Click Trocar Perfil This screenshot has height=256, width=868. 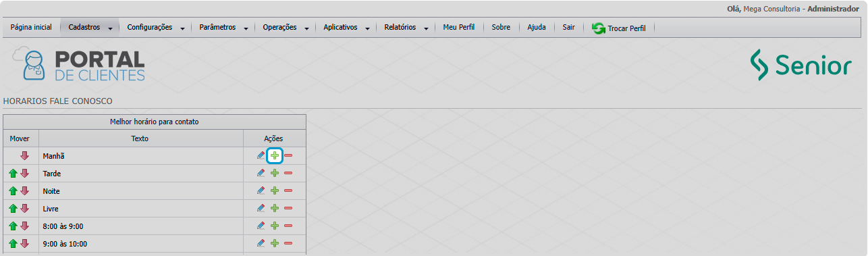click(x=619, y=28)
